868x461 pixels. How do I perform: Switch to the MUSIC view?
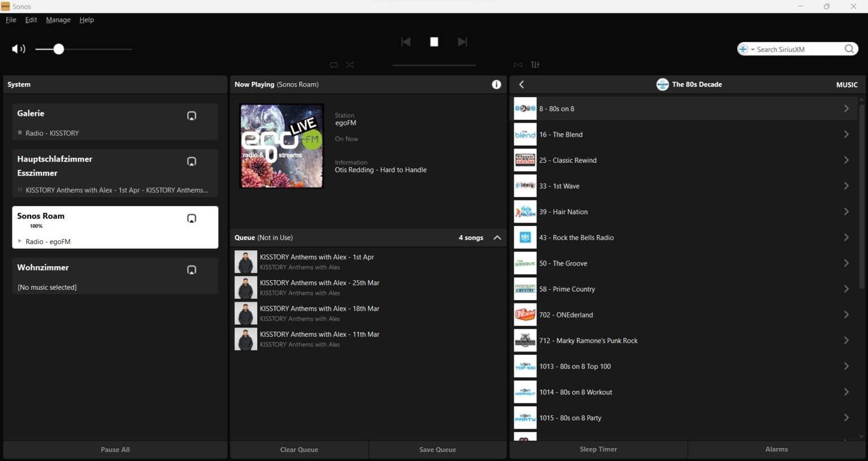tap(846, 84)
